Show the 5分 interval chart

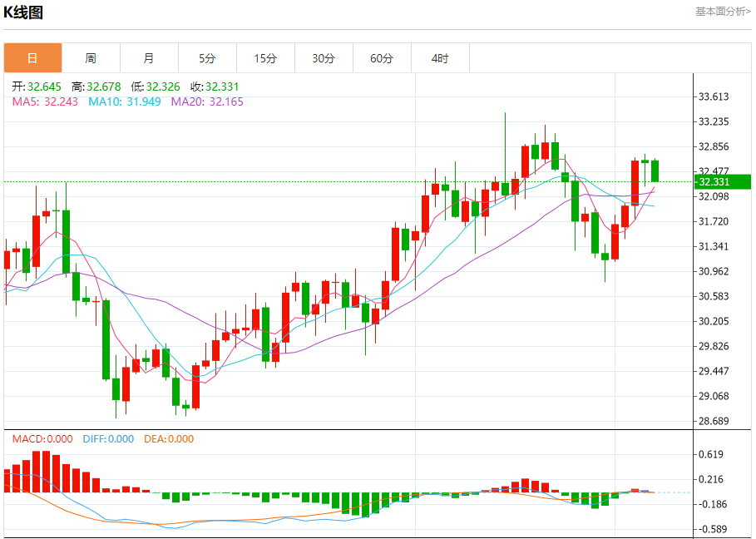pyautogui.click(x=207, y=58)
